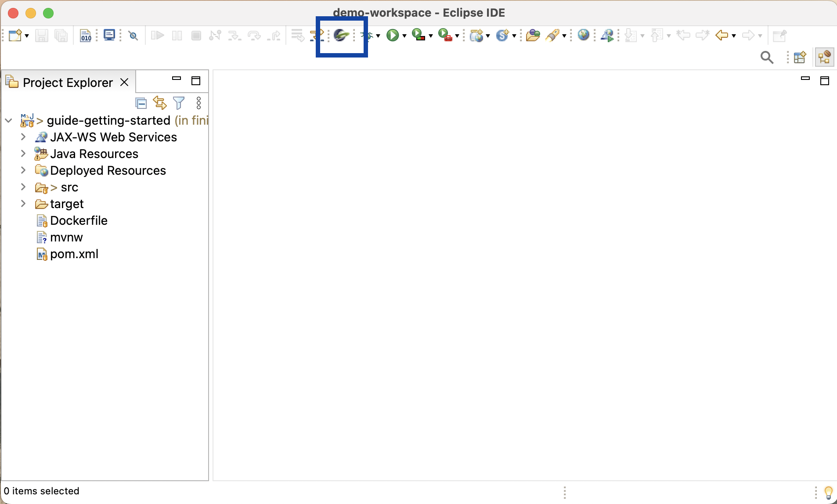The image size is (837, 504).
Task: Toggle the Pin Editor icon
Action: [x=779, y=35]
